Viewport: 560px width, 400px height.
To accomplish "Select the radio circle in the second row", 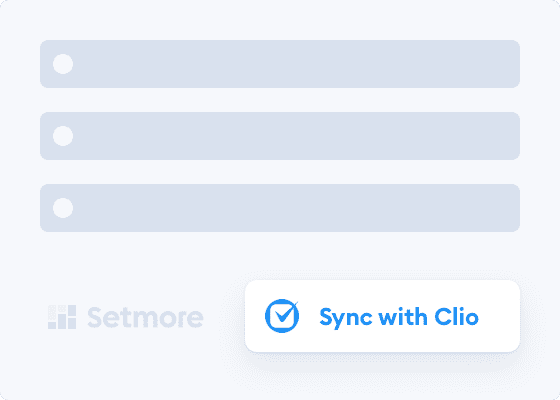I will (x=63, y=136).
